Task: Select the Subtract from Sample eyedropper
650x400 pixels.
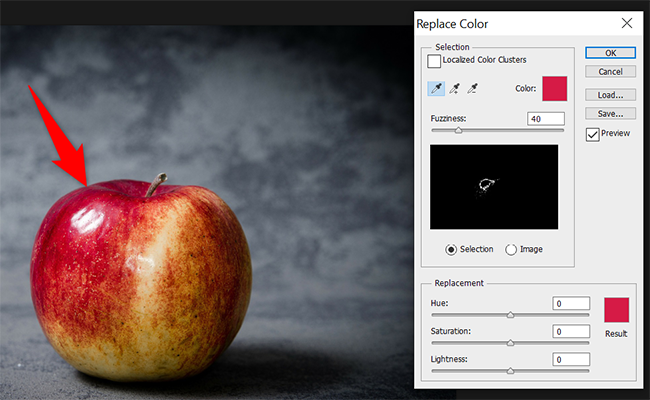Action: (473, 88)
